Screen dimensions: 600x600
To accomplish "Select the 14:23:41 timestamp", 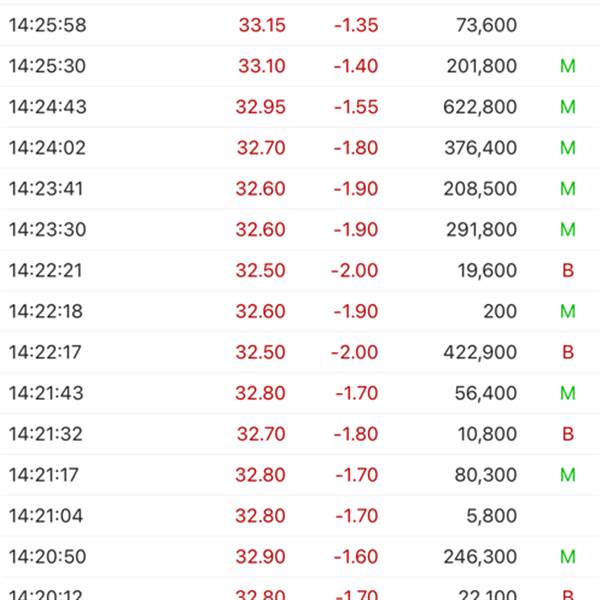I will (46, 189).
